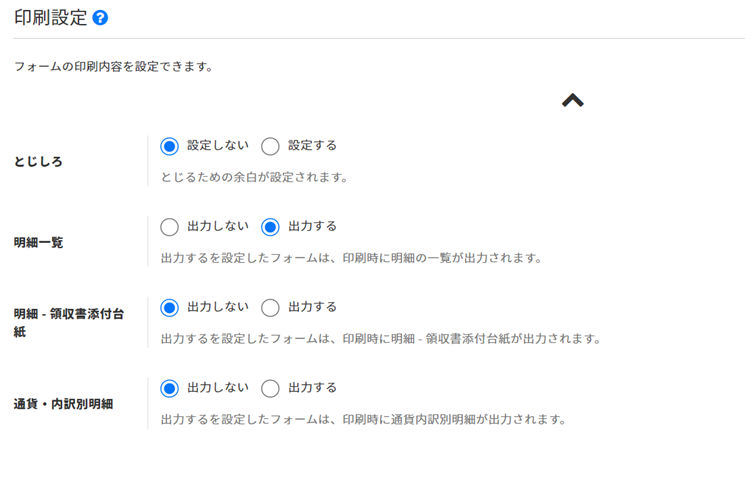Open the help icon beside 印刷設定
This screenshot has width=745, height=481.
(x=100, y=18)
